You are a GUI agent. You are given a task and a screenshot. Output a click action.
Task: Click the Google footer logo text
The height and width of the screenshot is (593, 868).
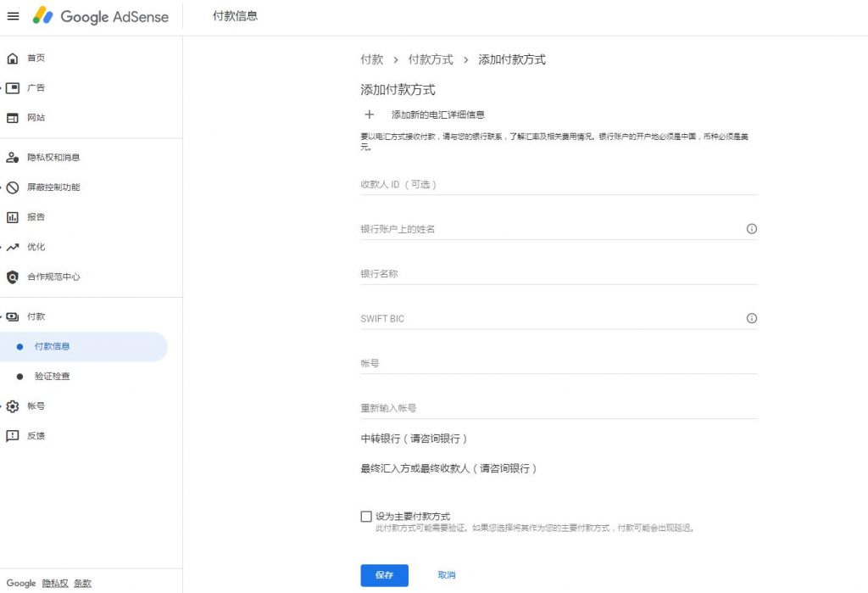21,584
